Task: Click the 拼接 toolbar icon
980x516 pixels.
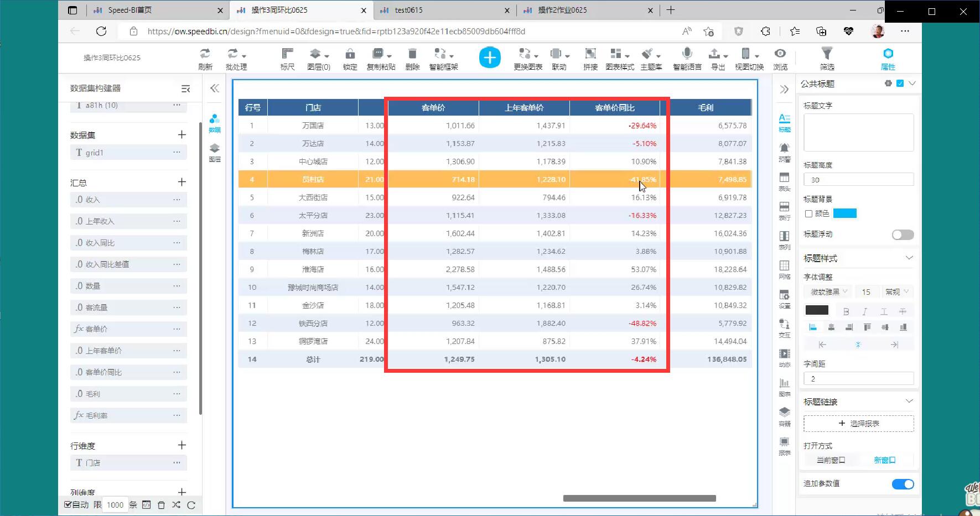Action: pyautogui.click(x=590, y=54)
